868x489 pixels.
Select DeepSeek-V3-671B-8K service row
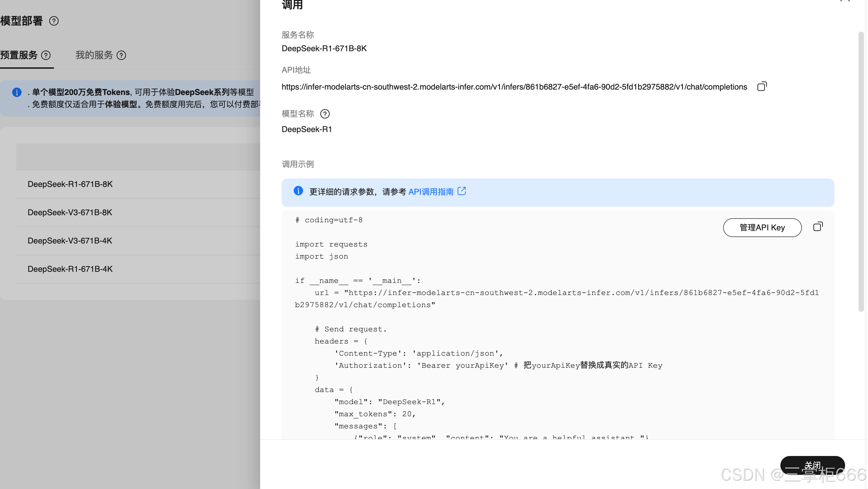(x=70, y=213)
